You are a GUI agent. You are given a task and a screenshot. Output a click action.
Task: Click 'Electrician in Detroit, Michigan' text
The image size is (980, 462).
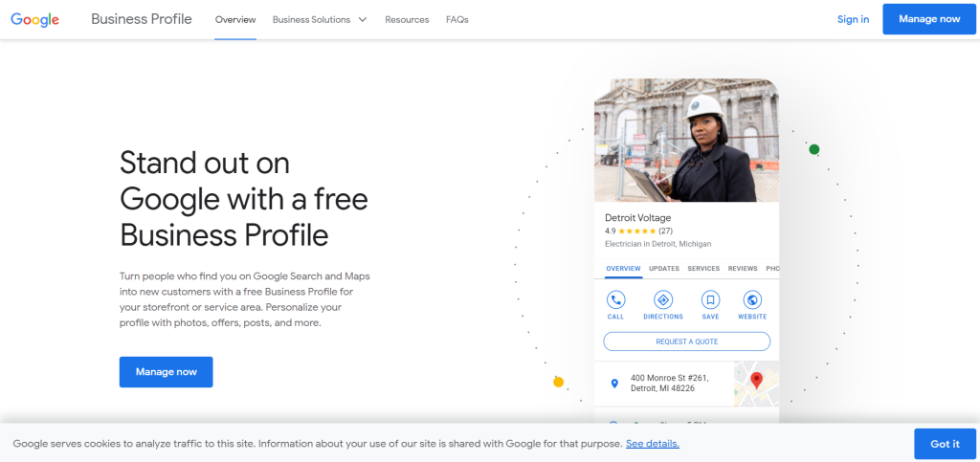[658, 244]
